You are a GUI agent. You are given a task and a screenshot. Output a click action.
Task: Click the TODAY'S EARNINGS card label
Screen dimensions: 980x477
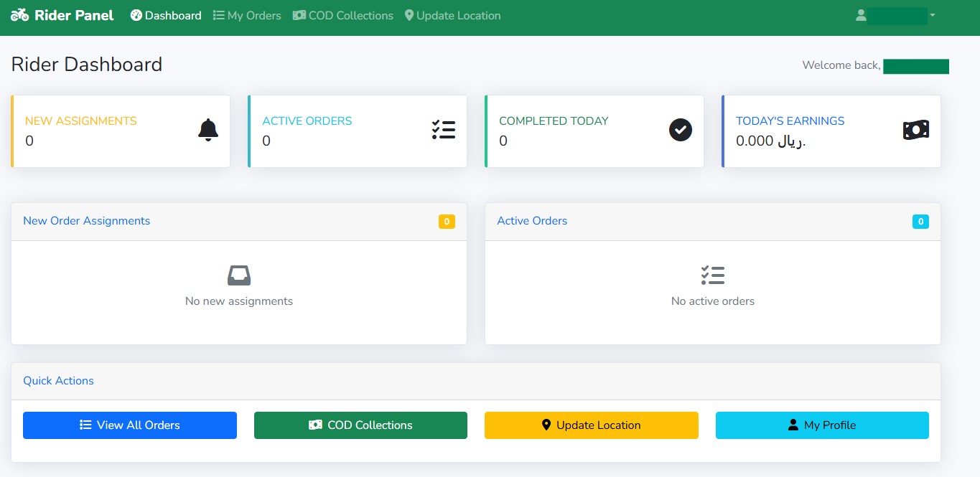pyautogui.click(x=790, y=121)
